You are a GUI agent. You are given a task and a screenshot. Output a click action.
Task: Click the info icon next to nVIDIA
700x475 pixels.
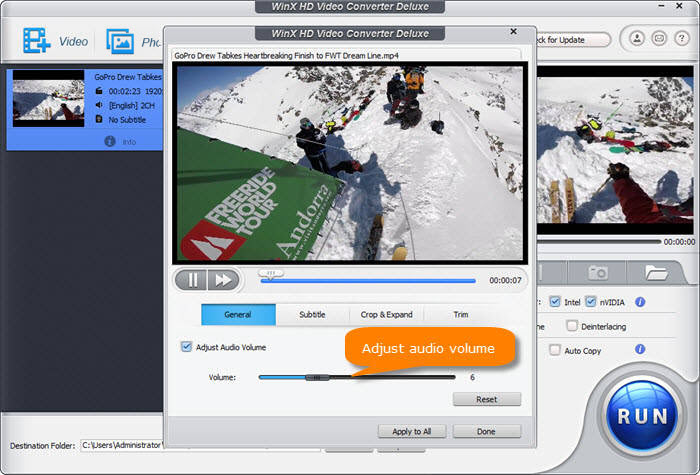640,302
